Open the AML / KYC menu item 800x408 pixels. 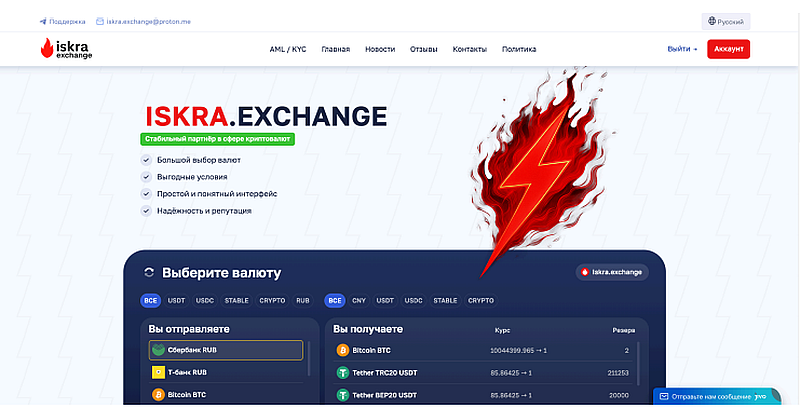point(288,49)
